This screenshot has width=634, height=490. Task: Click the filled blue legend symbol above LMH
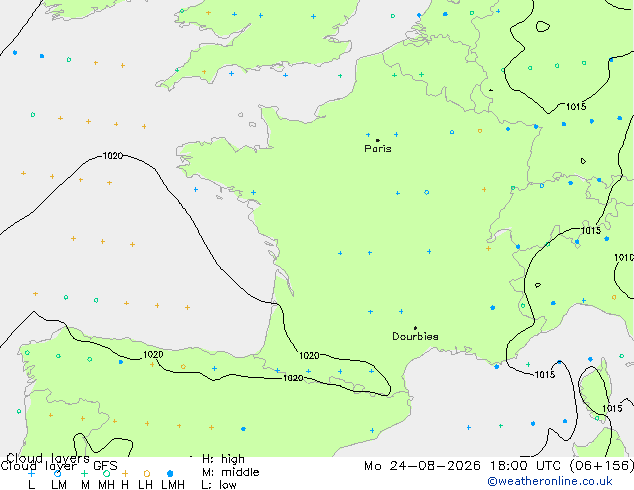coord(170,473)
